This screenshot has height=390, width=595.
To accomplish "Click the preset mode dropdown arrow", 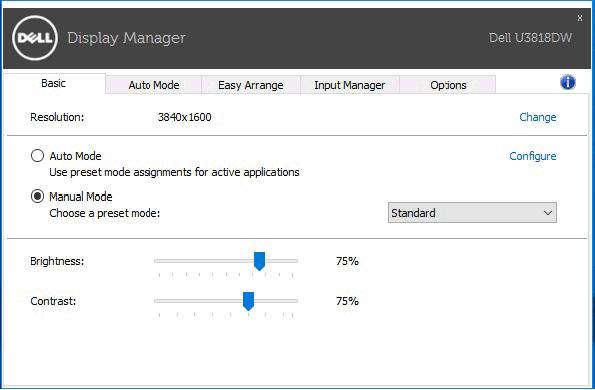I will tap(548, 213).
